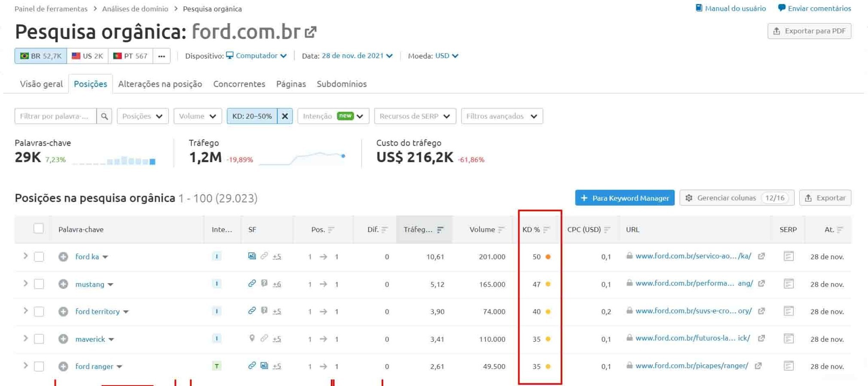Expand the ford ka row details
Image resolution: width=868 pixels, height=386 pixels.
(x=25, y=256)
